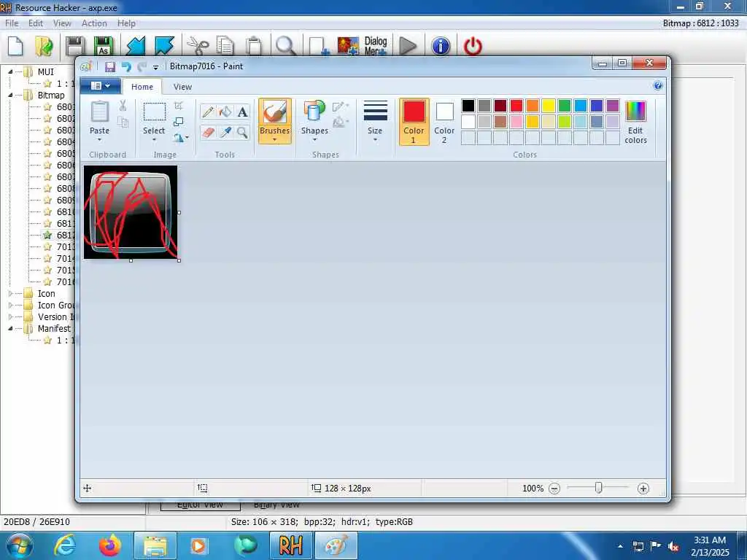Select Color 1 button
Viewport: 747px width, 560px height.
pos(414,122)
